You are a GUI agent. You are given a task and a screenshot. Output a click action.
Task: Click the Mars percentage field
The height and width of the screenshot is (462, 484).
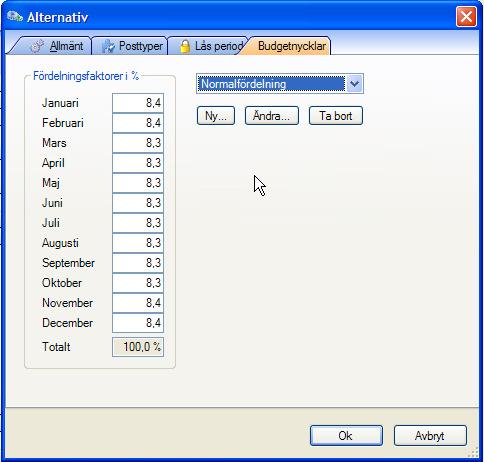coord(138,143)
